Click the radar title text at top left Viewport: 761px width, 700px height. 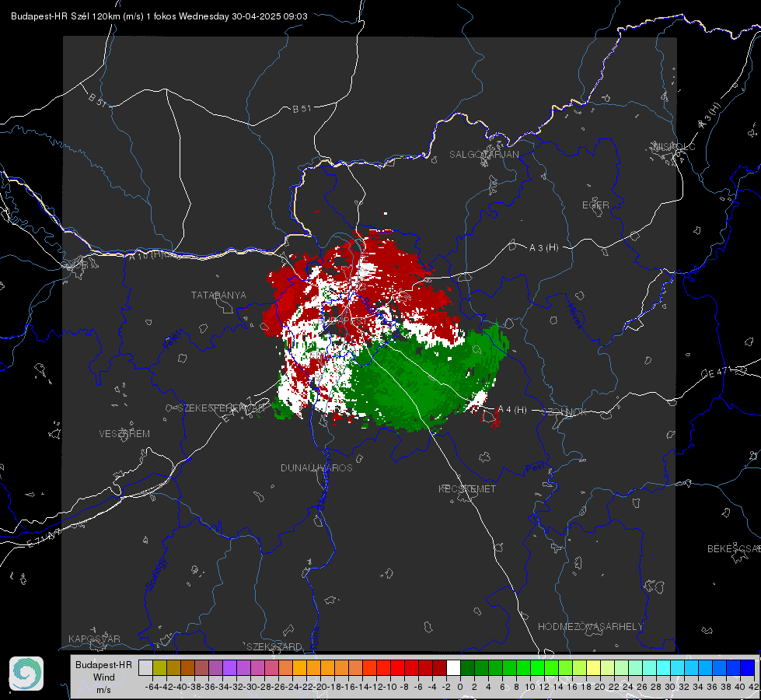159,16
